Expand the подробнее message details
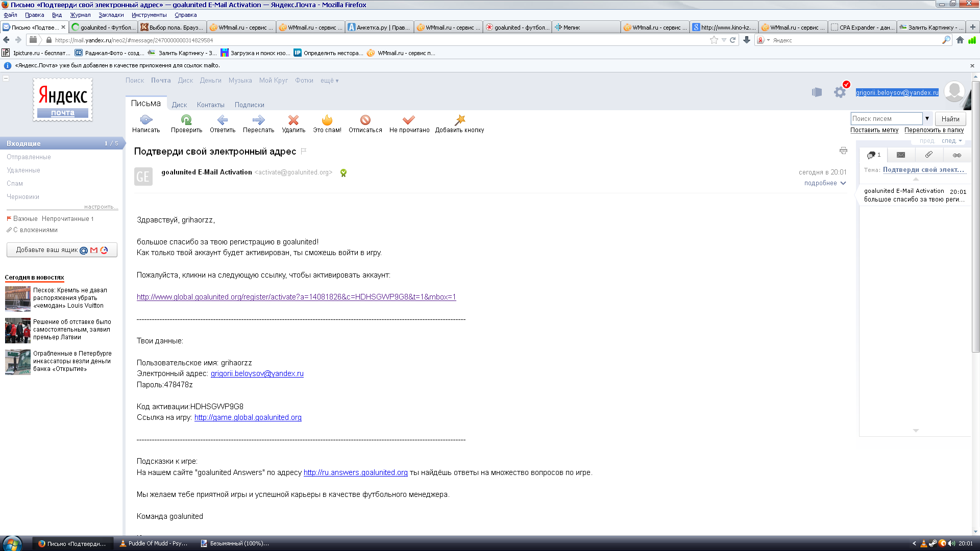The image size is (980, 551). point(825,183)
